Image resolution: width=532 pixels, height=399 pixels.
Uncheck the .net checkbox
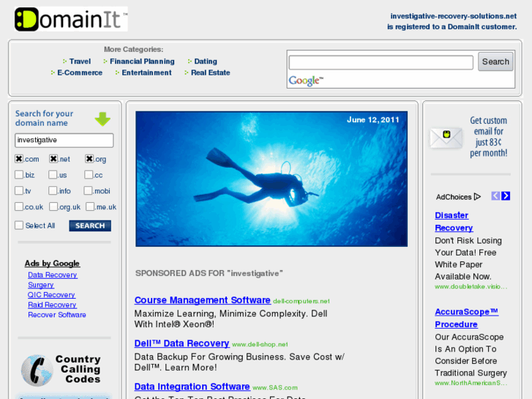click(x=53, y=159)
